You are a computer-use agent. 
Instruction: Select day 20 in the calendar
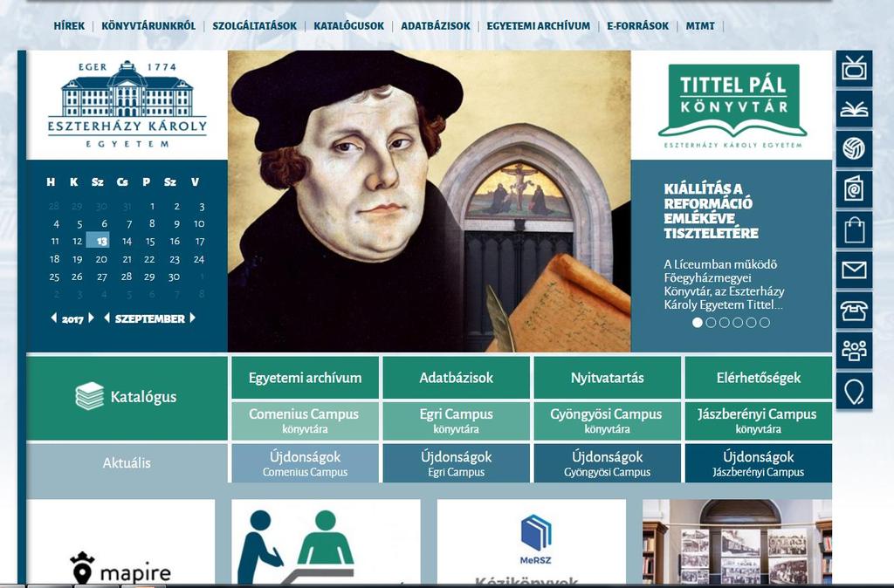pos(101,259)
